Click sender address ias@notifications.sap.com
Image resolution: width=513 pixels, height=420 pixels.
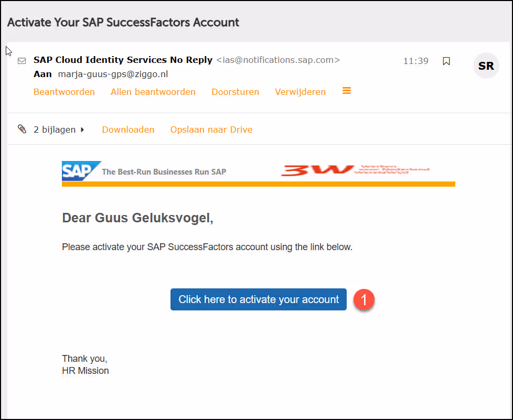pos(278,60)
